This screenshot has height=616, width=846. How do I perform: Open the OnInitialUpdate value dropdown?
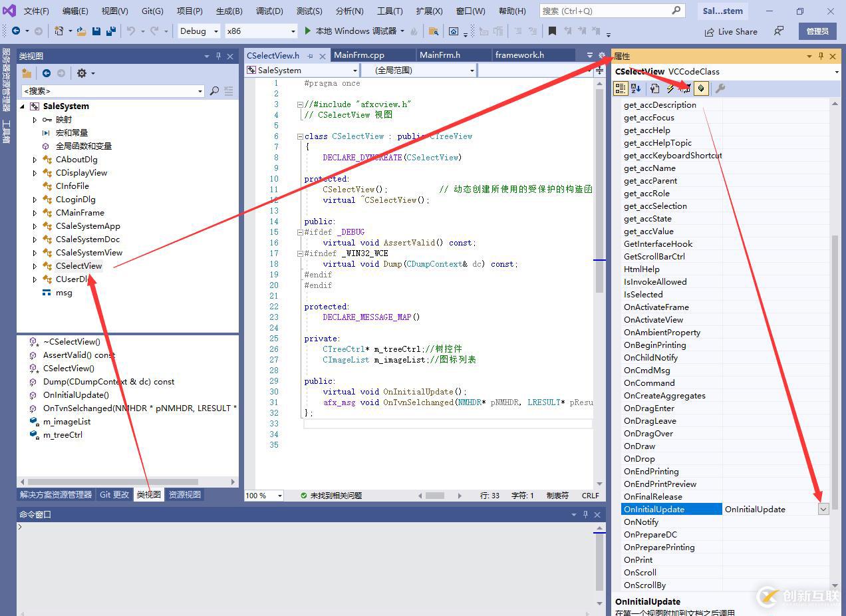tap(823, 509)
